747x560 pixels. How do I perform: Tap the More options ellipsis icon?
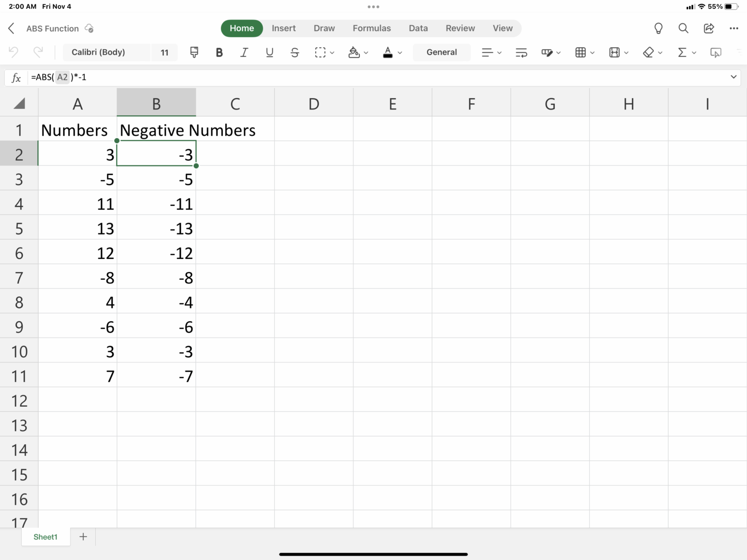click(x=734, y=28)
